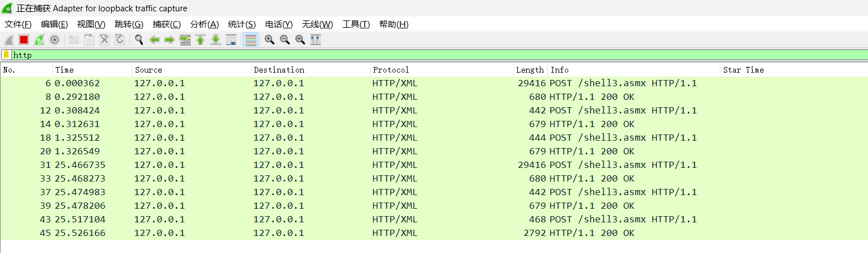Go back to the previous packet
868x253 pixels.
point(154,40)
